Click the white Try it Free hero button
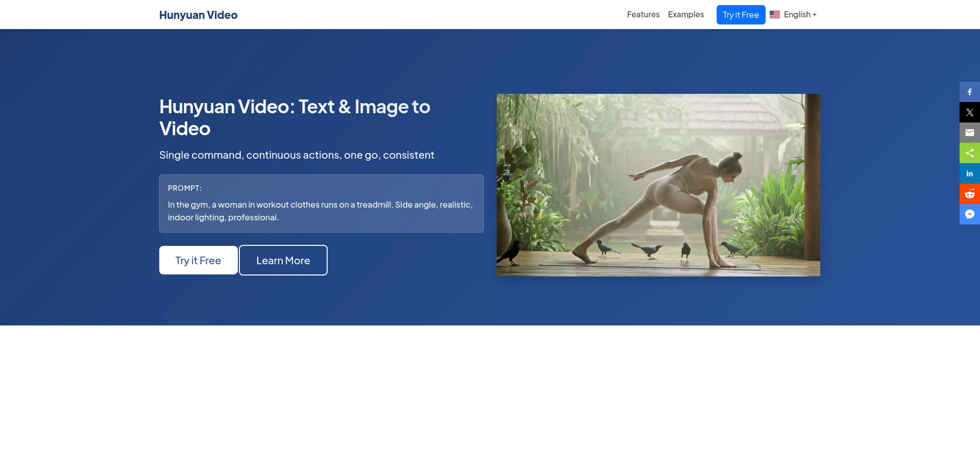The image size is (980, 453). point(198,260)
